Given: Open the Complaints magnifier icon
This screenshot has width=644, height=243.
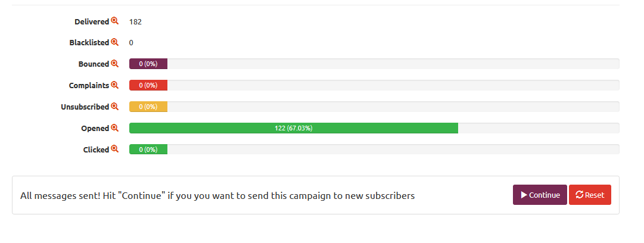Looking at the screenshot, I should (x=114, y=85).
